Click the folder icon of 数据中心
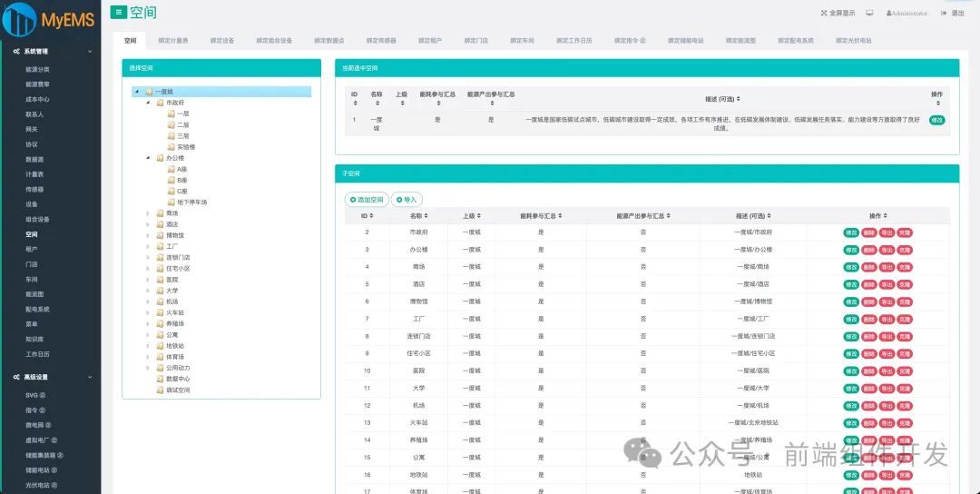 pyautogui.click(x=160, y=379)
